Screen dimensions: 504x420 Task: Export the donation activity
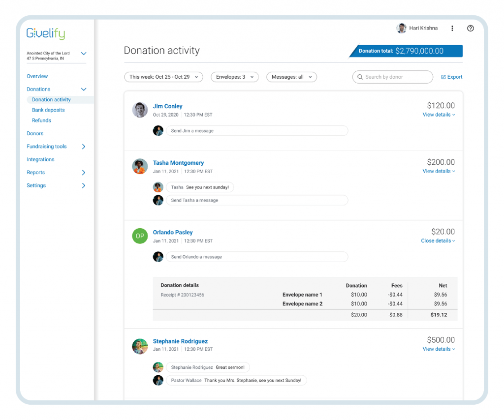pos(451,77)
